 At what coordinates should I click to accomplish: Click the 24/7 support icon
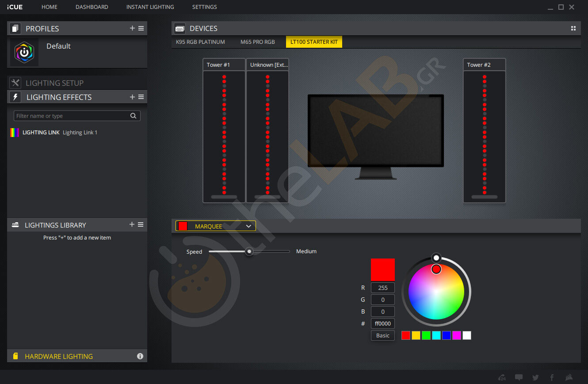coord(502,377)
